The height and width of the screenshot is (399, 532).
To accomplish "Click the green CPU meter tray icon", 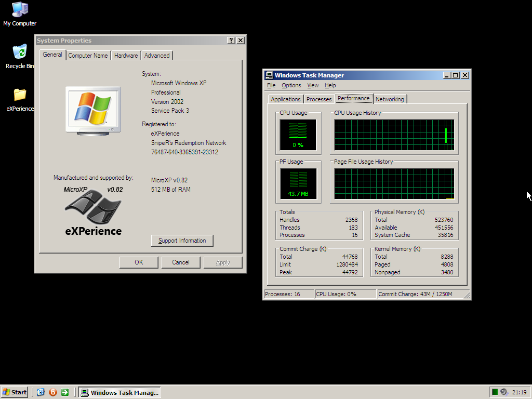I will pyautogui.click(x=495, y=392).
